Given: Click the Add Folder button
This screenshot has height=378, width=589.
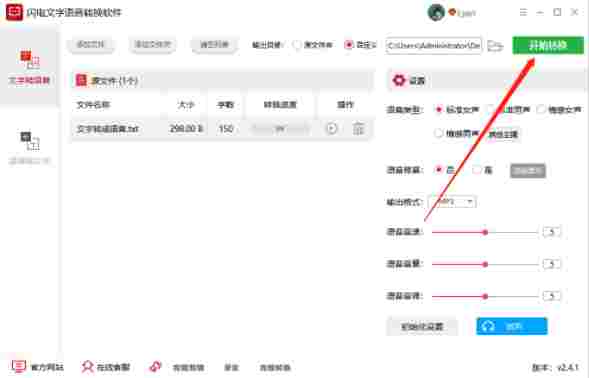Looking at the screenshot, I should click(x=153, y=45).
